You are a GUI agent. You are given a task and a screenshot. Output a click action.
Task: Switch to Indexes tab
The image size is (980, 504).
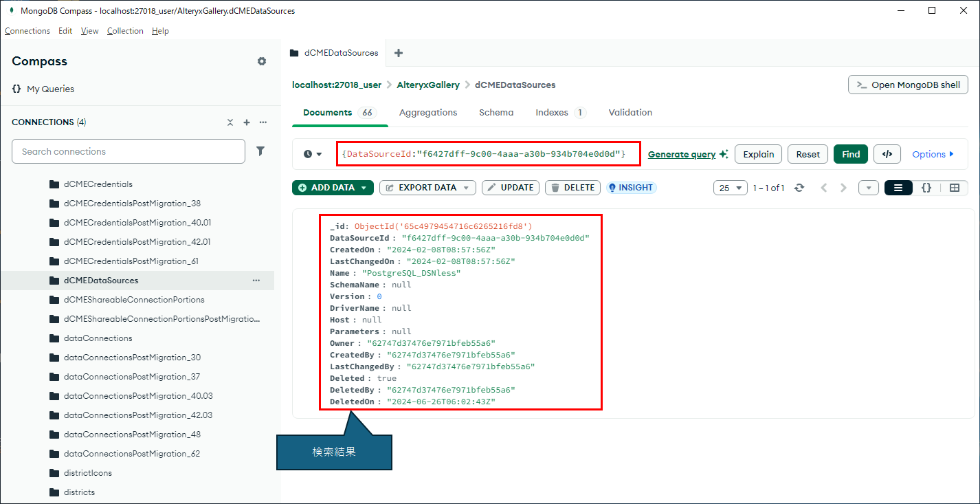[560, 112]
